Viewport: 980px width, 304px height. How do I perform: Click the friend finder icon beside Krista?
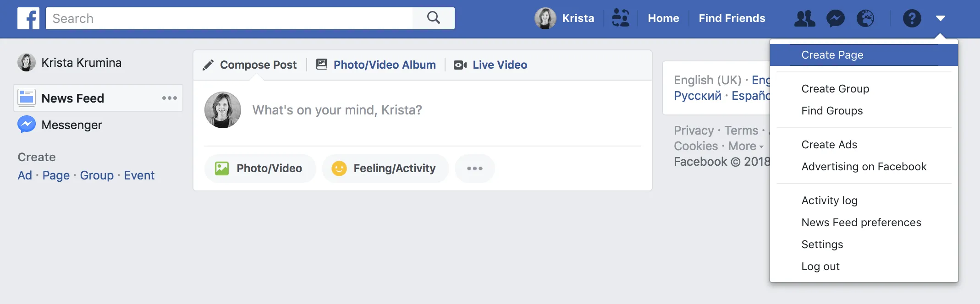[x=621, y=18]
